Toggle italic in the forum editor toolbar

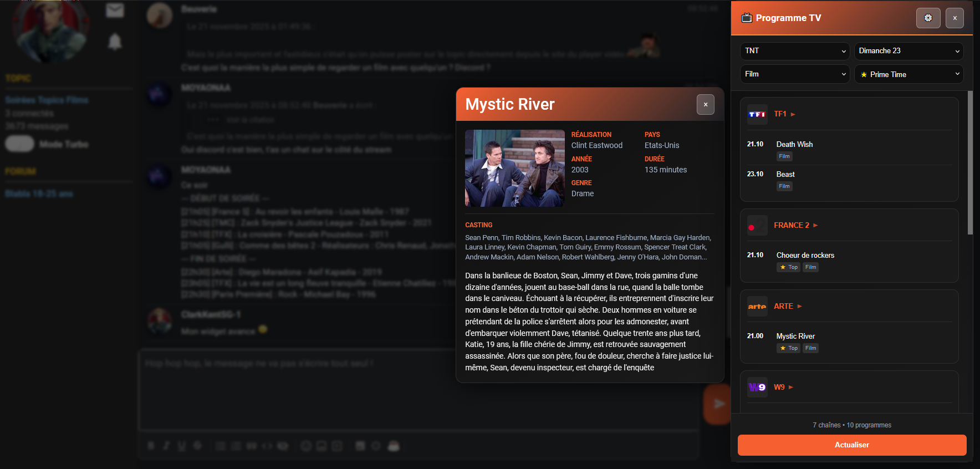coord(166,446)
